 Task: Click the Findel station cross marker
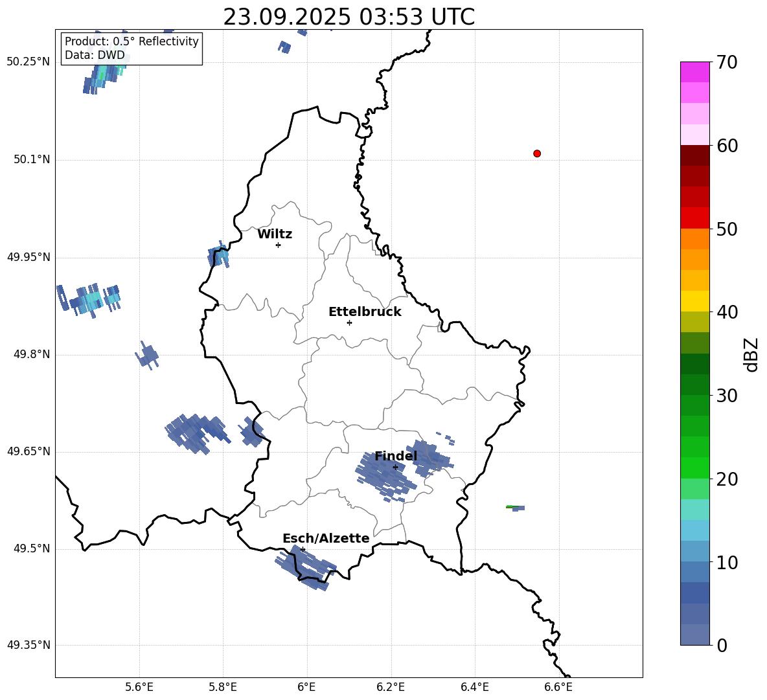(395, 468)
